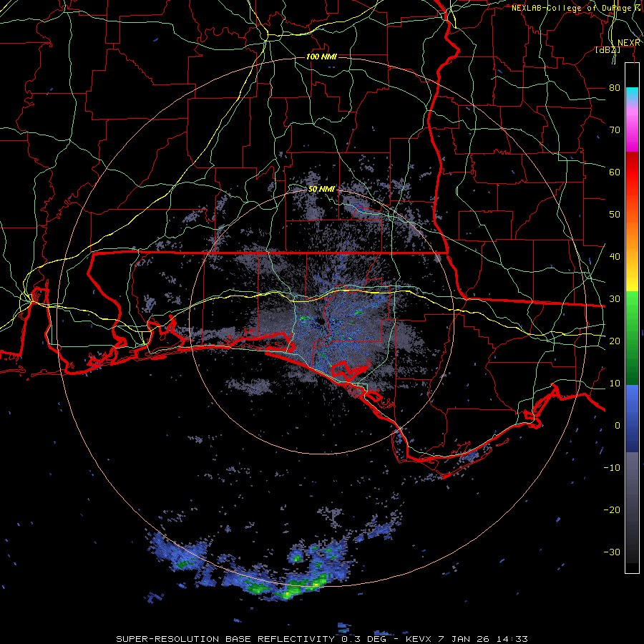Click the NEXLAB-College of DuPage label
644x644 pixels.
576,8
